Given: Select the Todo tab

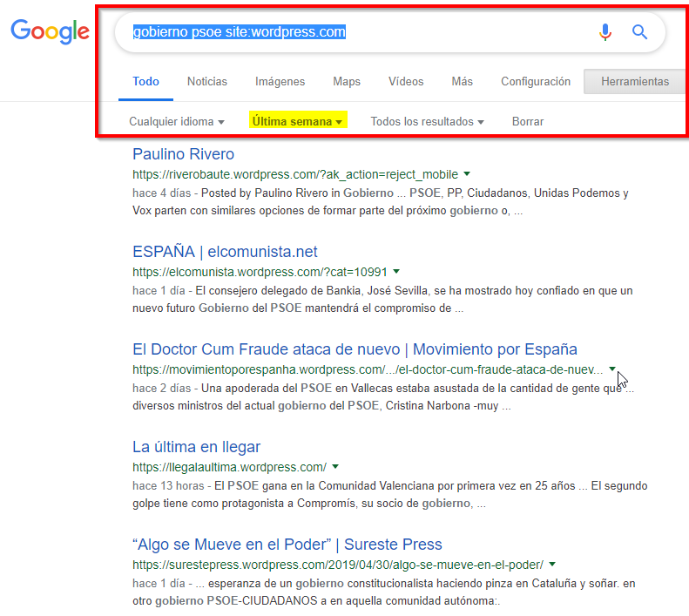Looking at the screenshot, I should pos(145,81).
